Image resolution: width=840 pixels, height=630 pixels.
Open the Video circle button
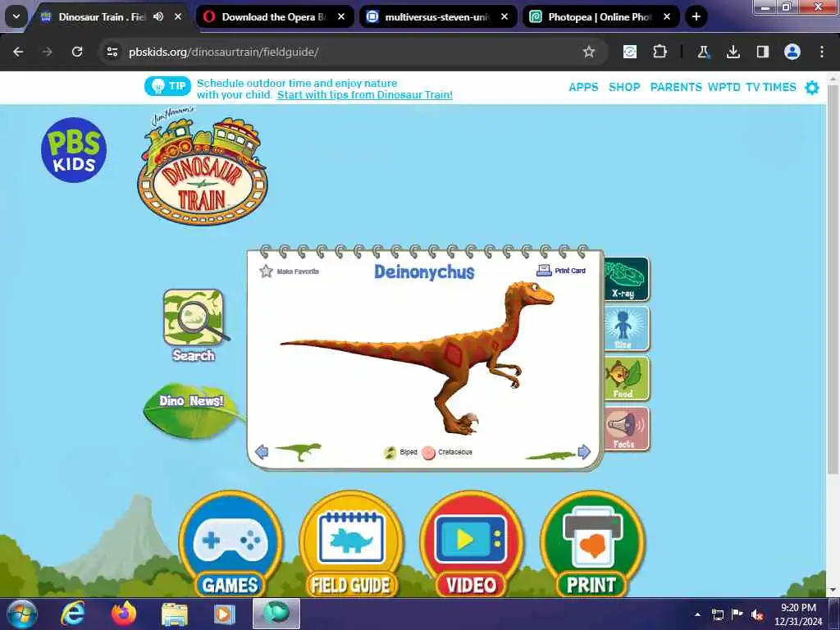pos(472,545)
